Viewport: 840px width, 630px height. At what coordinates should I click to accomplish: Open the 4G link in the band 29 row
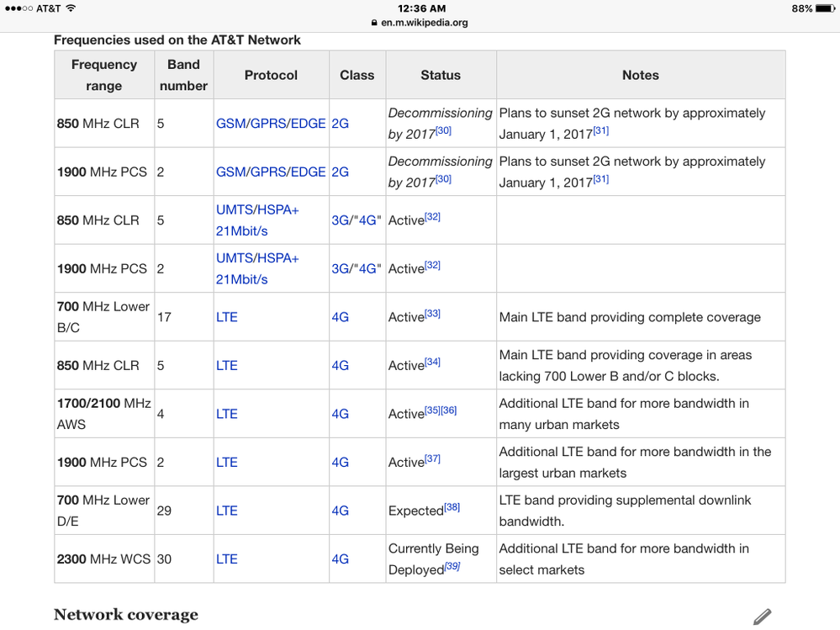click(340, 511)
